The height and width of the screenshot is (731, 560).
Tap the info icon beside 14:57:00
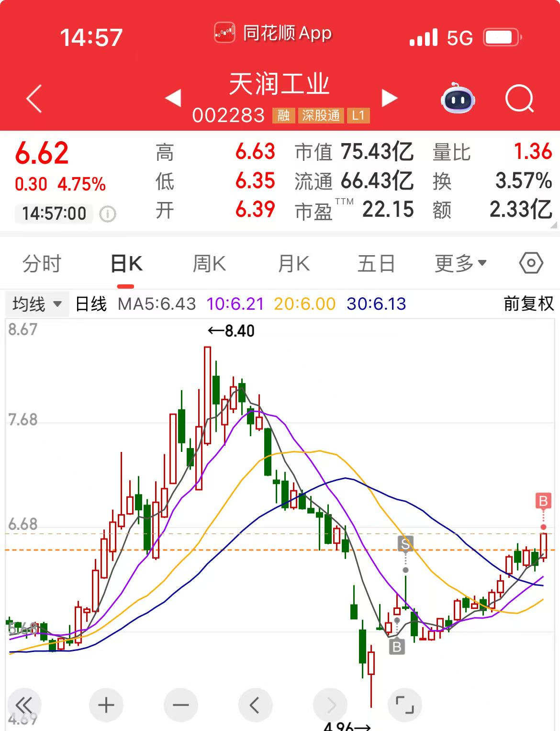[108, 214]
